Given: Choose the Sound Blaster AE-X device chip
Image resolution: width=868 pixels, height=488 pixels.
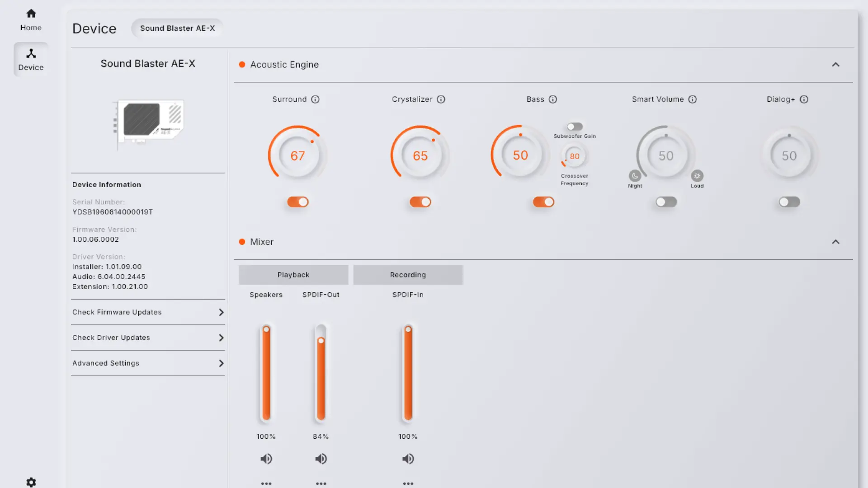Looking at the screenshot, I should 177,28.
